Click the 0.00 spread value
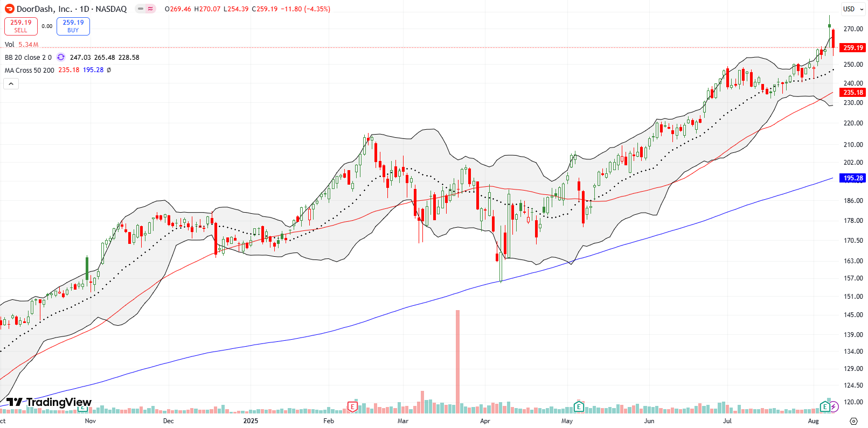Image resolution: width=868 pixels, height=428 pixels. (x=47, y=26)
